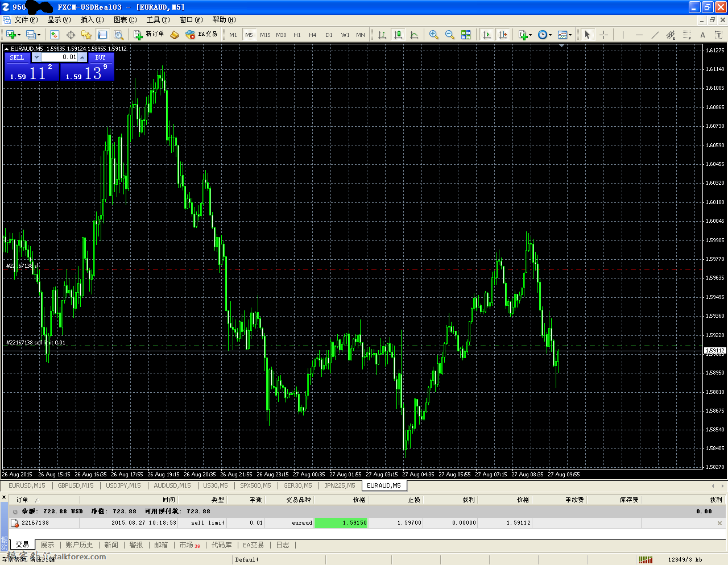Open the profiles icon in toolbar
The height and width of the screenshot is (565, 728).
[31, 35]
